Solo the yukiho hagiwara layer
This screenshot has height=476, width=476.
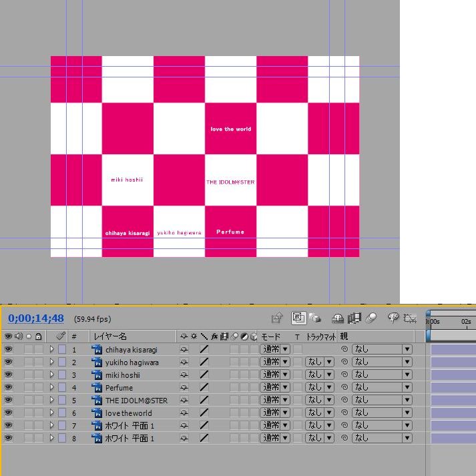click(x=29, y=362)
